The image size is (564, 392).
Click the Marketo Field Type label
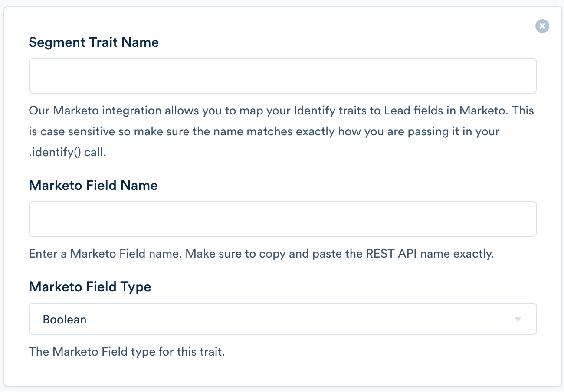tap(90, 287)
